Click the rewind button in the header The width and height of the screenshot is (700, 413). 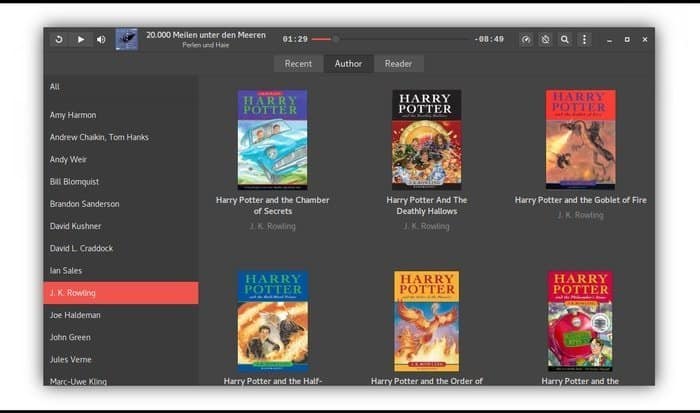(59, 40)
